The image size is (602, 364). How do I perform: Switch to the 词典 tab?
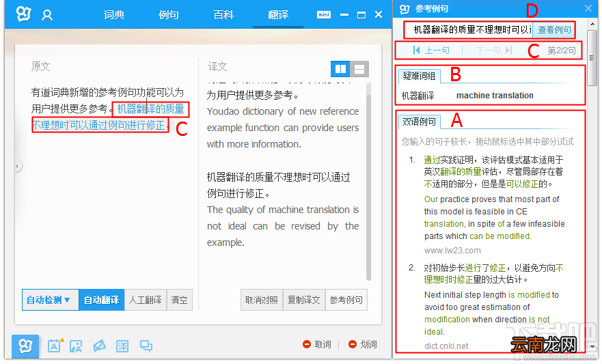(114, 14)
